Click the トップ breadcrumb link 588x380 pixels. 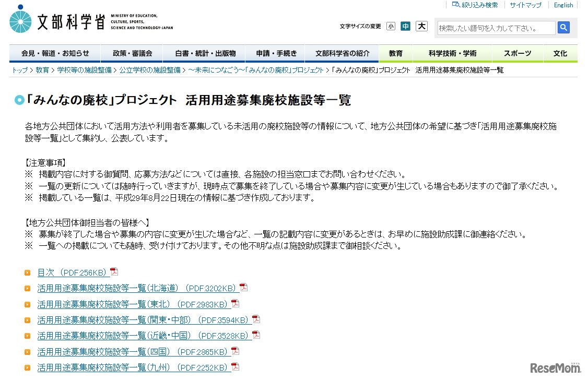[19, 69]
